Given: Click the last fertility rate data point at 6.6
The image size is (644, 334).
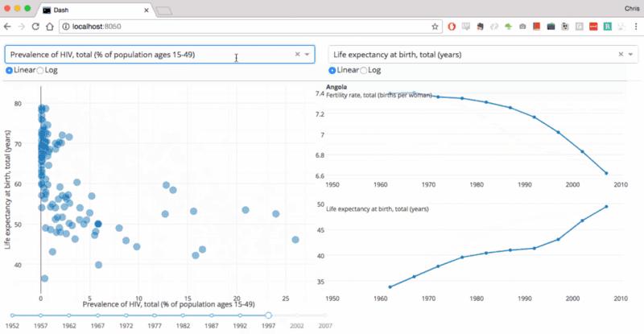Looking at the screenshot, I should (x=607, y=173).
